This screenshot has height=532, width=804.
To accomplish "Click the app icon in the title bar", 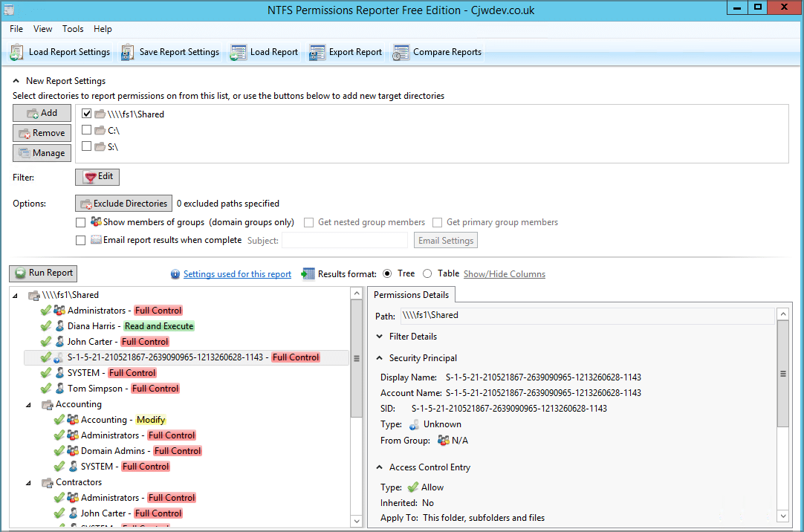I will point(8,10).
